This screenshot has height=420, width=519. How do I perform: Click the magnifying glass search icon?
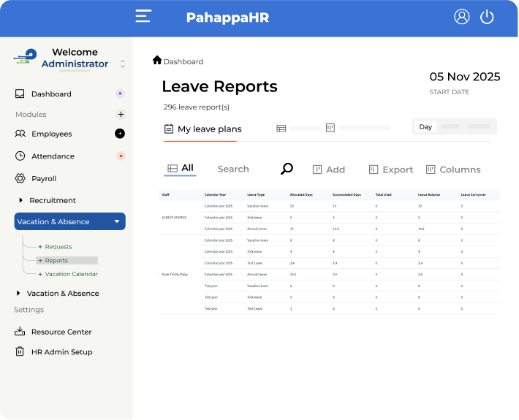(287, 169)
